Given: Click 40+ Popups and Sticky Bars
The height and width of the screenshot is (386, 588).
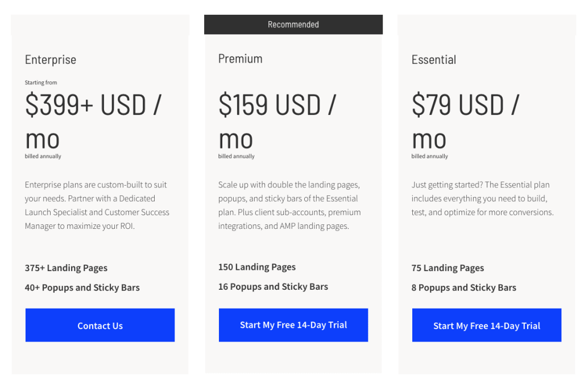Looking at the screenshot, I should [82, 288].
